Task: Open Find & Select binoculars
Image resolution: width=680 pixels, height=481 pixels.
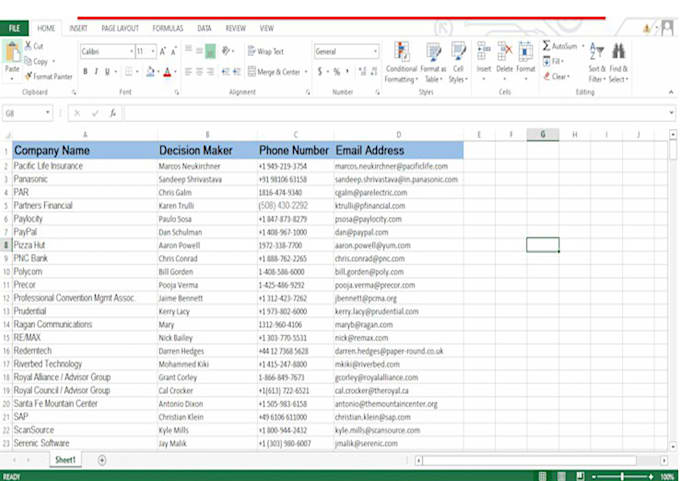Action: click(x=618, y=62)
